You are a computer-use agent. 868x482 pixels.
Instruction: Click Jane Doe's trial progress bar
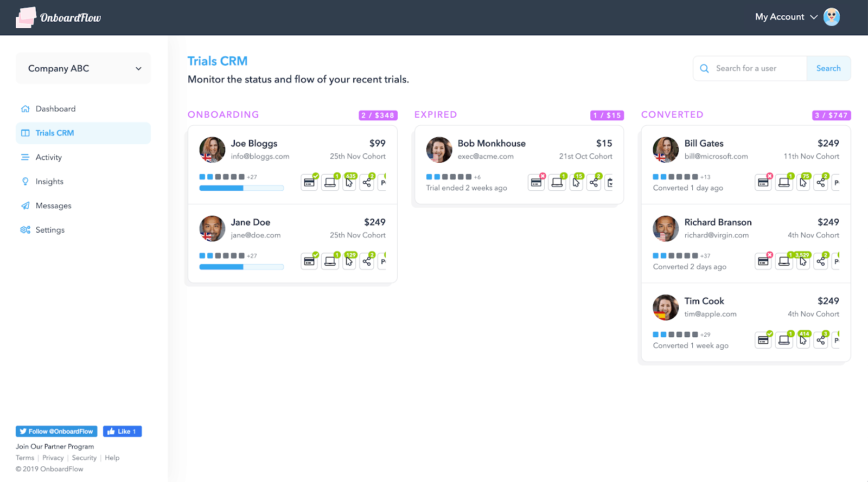[x=241, y=267]
